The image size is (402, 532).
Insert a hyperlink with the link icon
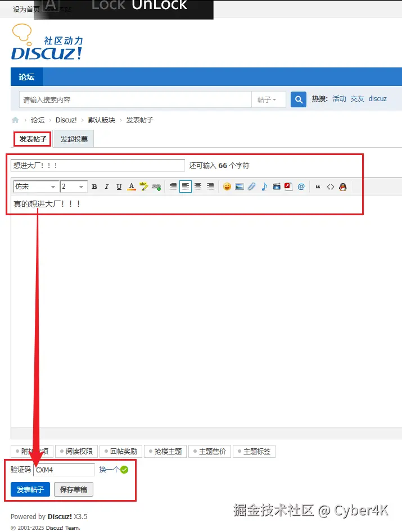(x=156, y=187)
